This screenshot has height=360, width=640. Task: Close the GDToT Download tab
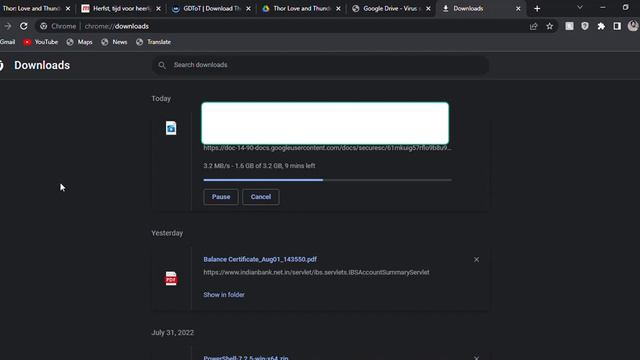click(x=248, y=9)
